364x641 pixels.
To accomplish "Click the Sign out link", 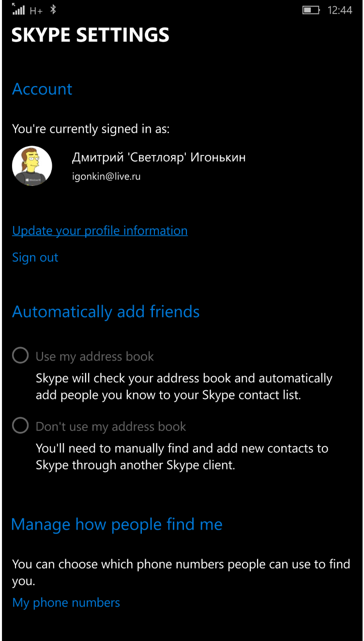I will pos(35,258).
